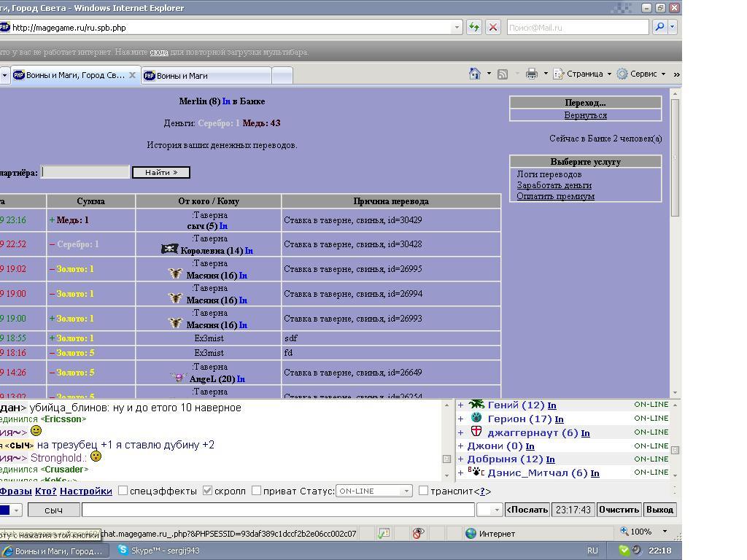
Task: Open the Статус ON-LINE dropdown
Action: tap(374, 491)
